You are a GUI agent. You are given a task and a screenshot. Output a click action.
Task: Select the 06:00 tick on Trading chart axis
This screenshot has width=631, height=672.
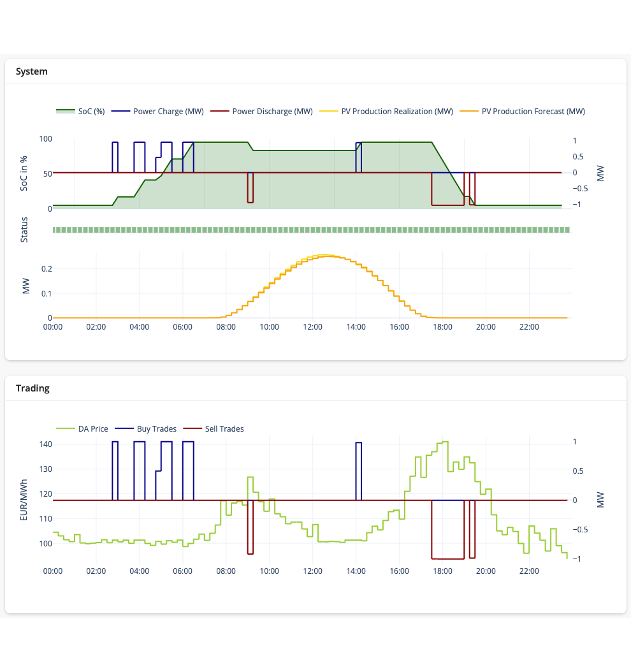[x=182, y=571]
